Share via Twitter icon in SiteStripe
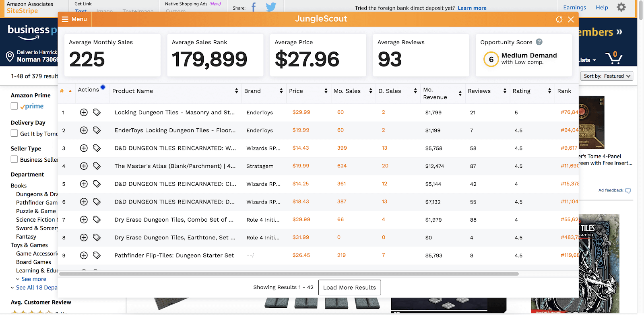Screen dimensions: 644x315 (271, 7)
